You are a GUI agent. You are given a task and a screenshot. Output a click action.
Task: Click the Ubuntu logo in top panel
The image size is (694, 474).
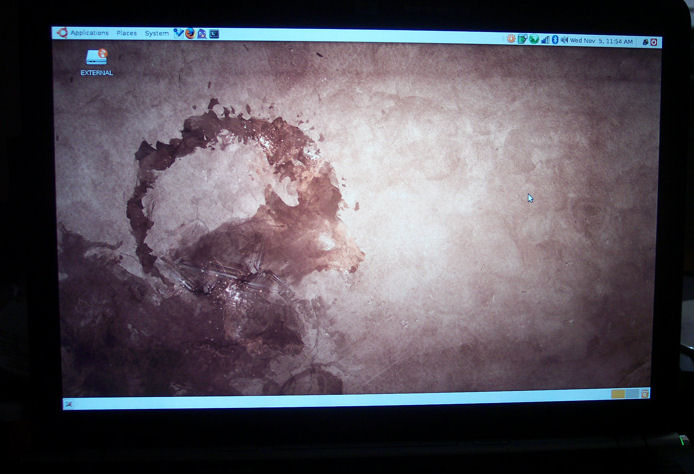coord(62,32)
